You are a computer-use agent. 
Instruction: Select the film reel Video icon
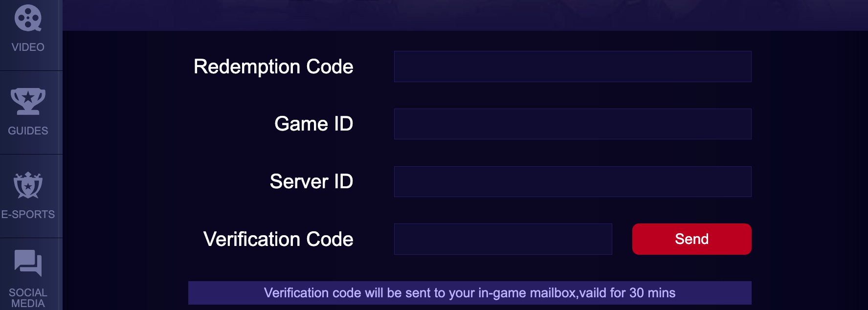tap(29, 17)
